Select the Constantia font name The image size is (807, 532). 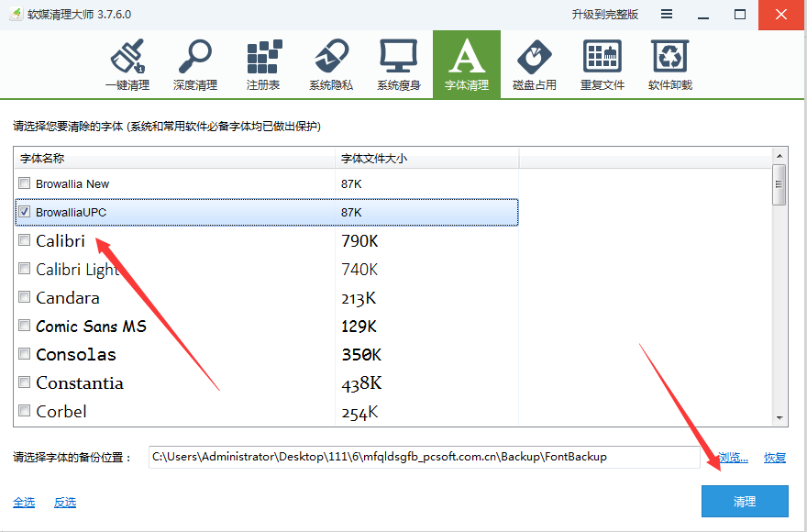tap(80, 382)
